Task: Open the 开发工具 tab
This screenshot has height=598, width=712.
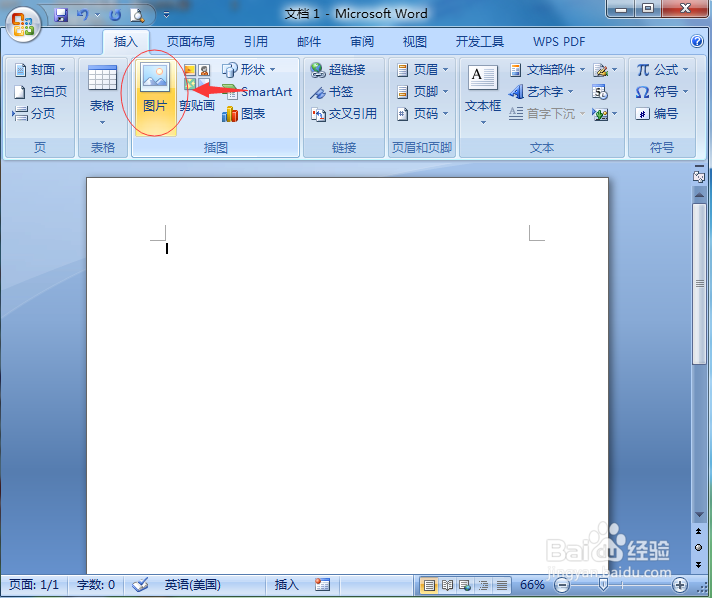Action: [x=480, y=42]
